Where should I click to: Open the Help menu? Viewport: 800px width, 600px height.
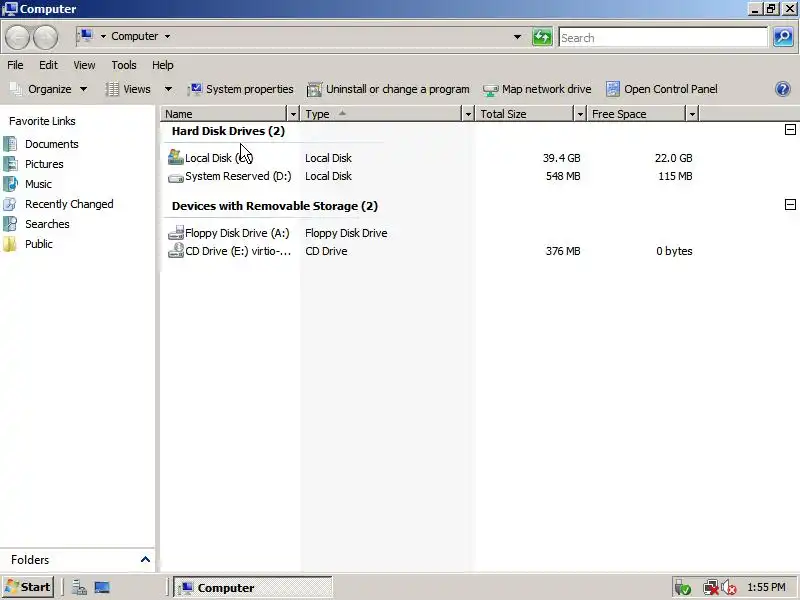pyautogui.click(x=163, y=65)
